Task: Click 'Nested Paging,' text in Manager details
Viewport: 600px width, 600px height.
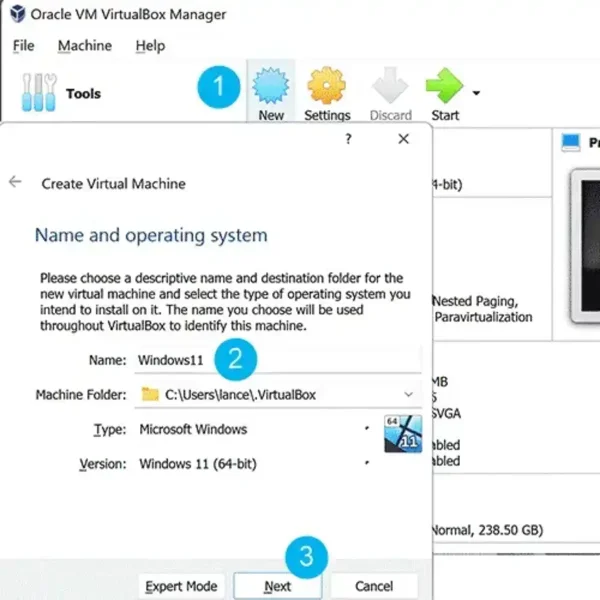Action: (475, 301)
